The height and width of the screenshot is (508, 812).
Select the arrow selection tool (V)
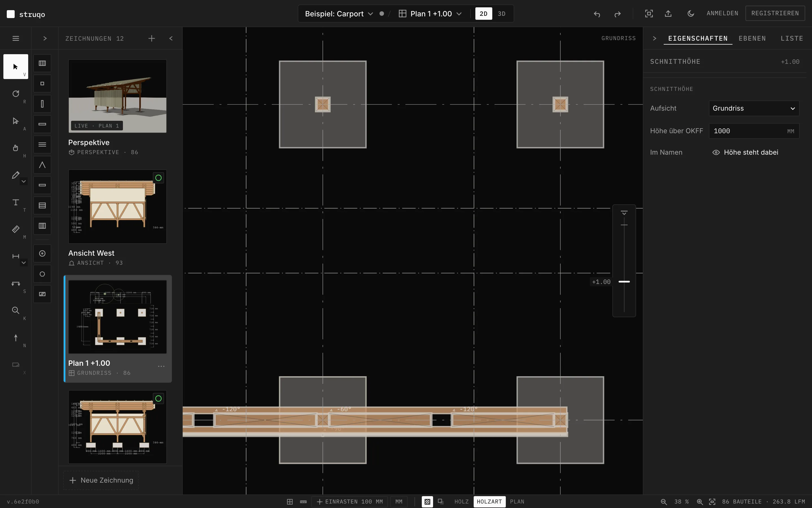tap(16, 67)
